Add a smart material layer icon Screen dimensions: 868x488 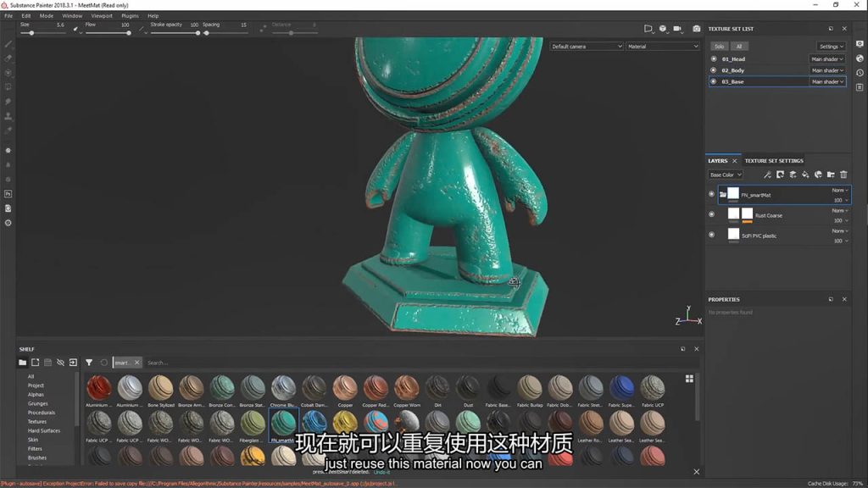818,175
